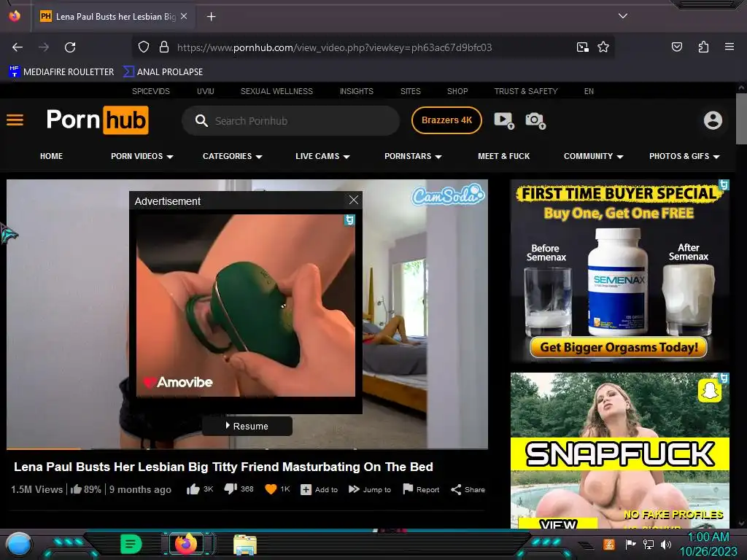Image resolution: width=747 pixels, height=560 pixels.
Task: Click the upload video icon
Action: (x=504, y=120)
